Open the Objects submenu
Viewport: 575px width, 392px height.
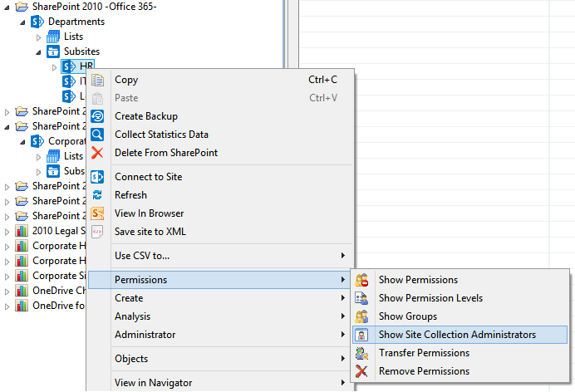[220, 359]
